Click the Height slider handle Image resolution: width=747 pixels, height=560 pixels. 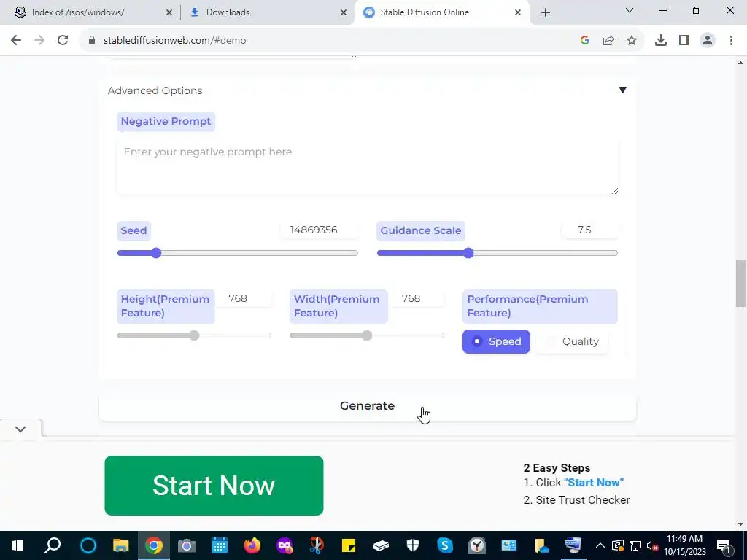(194, 335)
